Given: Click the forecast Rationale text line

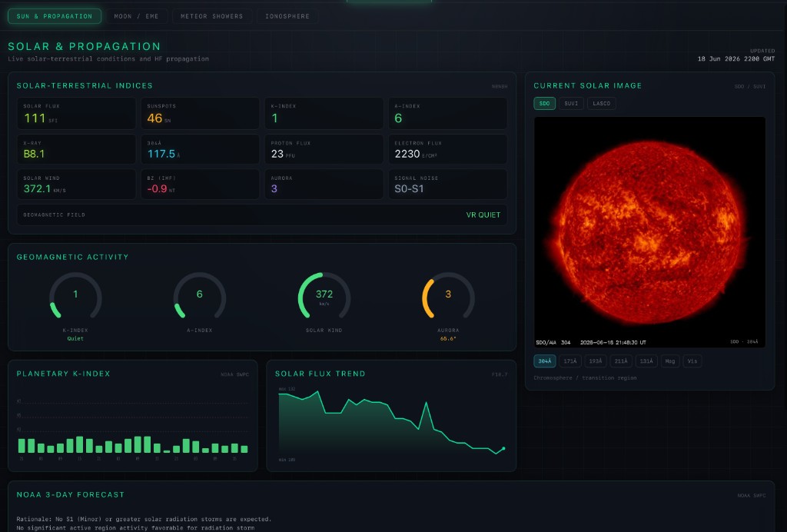Looking at the screenshot, I should point(144,519).
